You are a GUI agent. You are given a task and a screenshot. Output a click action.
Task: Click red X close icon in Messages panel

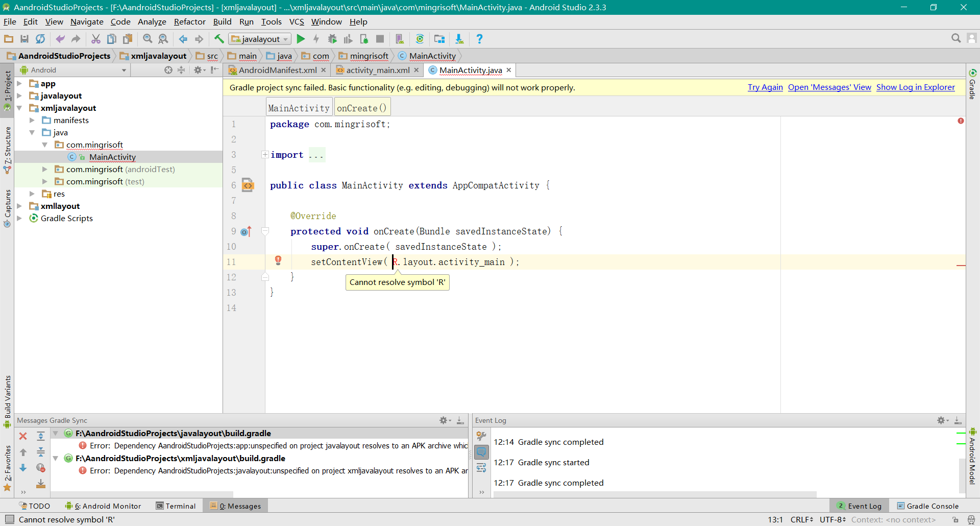(x=23, y=436)
